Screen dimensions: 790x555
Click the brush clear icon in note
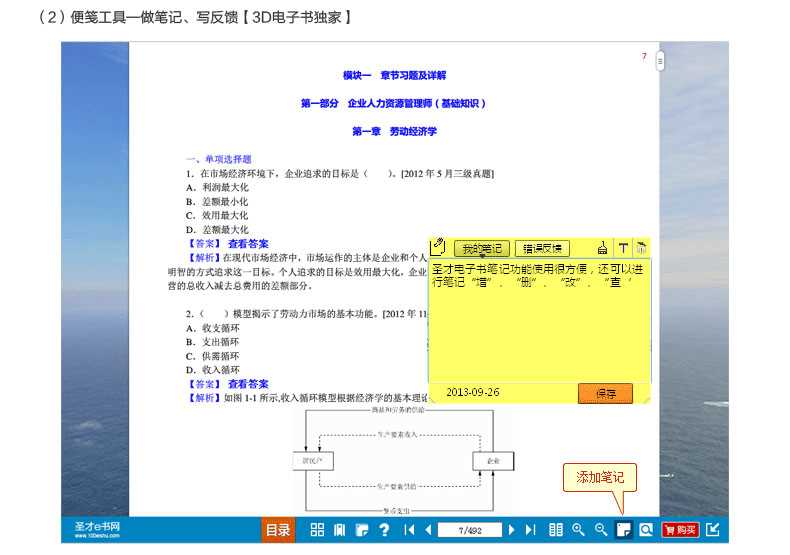click(x=602, y=248)
